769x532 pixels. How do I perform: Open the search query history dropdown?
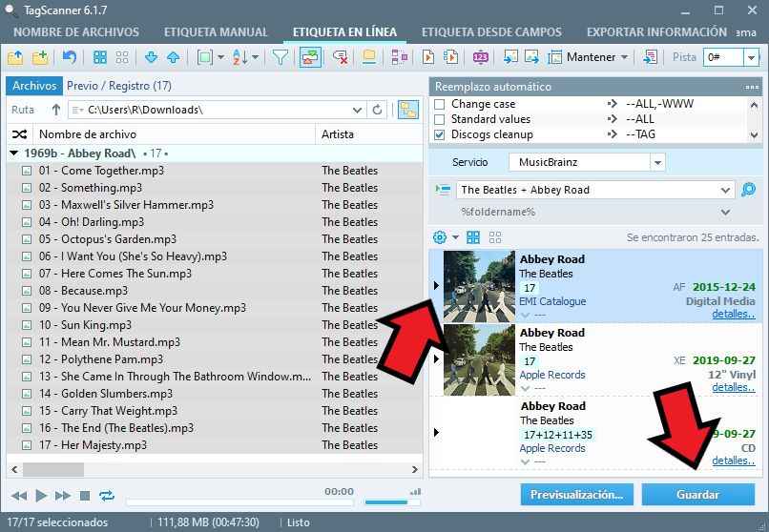725,190
